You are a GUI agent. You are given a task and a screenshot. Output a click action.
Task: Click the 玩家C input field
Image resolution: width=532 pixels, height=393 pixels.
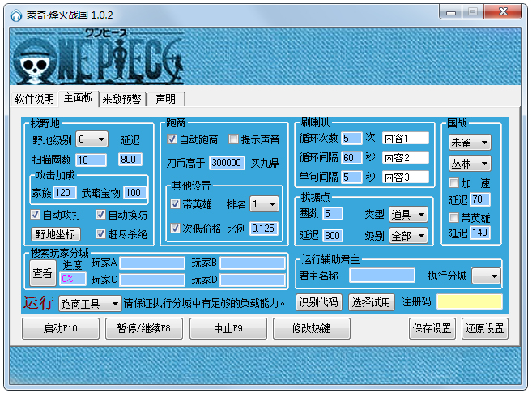[152, 280]
